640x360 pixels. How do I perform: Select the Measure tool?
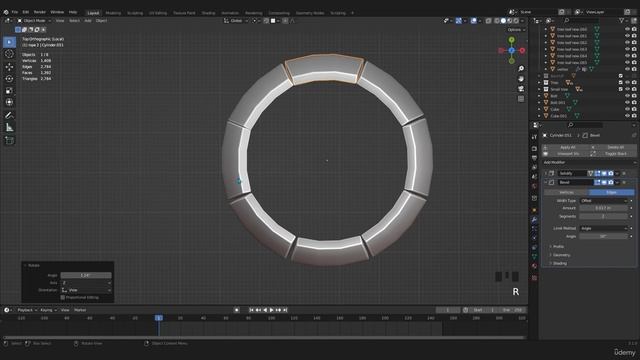[x=9, y=128]
